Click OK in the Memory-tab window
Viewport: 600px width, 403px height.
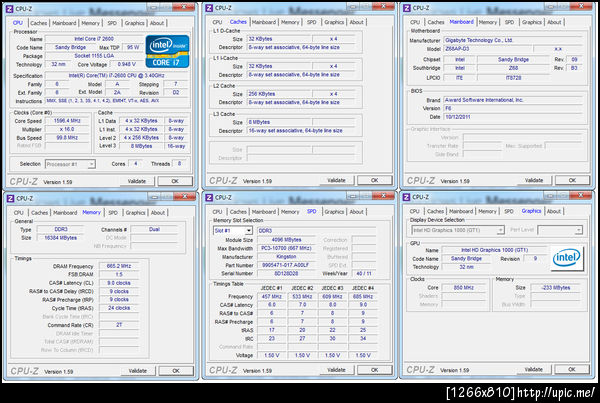point(176,371)
